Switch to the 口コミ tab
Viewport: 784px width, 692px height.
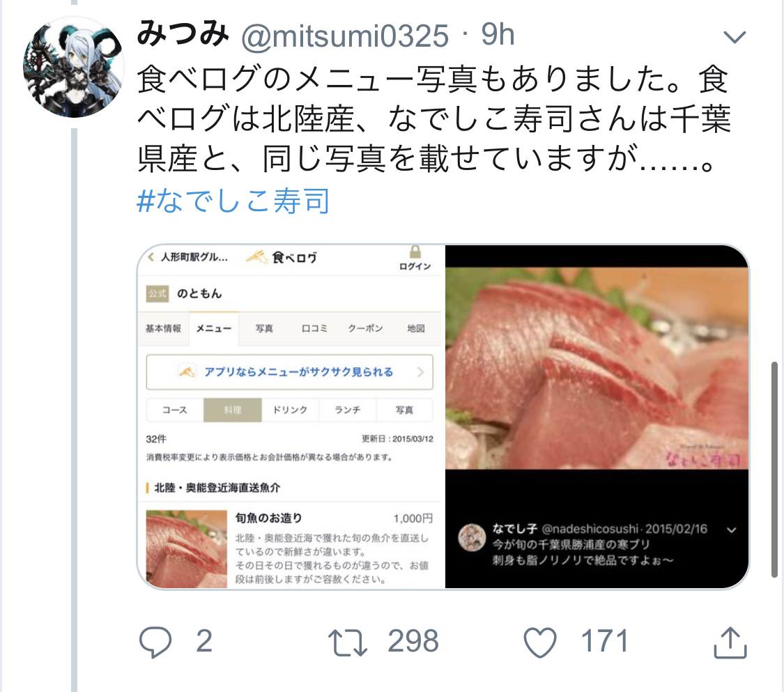[314, 328]
